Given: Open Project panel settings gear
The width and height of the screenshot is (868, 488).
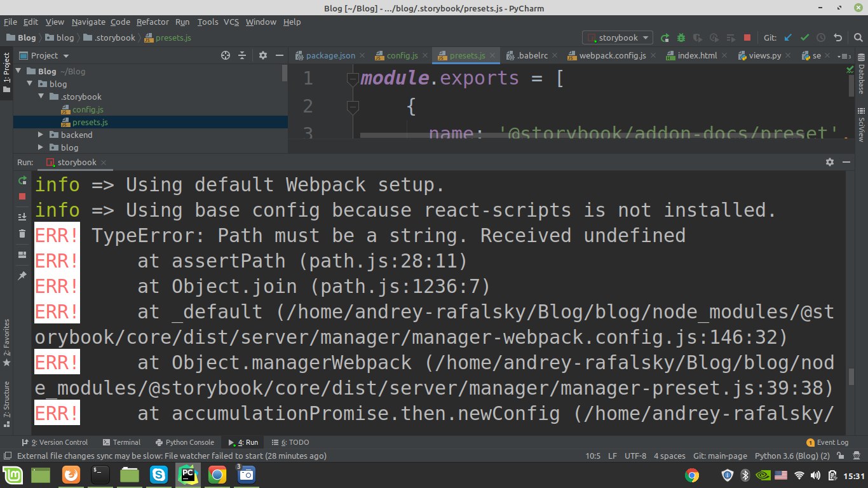Looking at the screenshot, I should pos(262,55).
